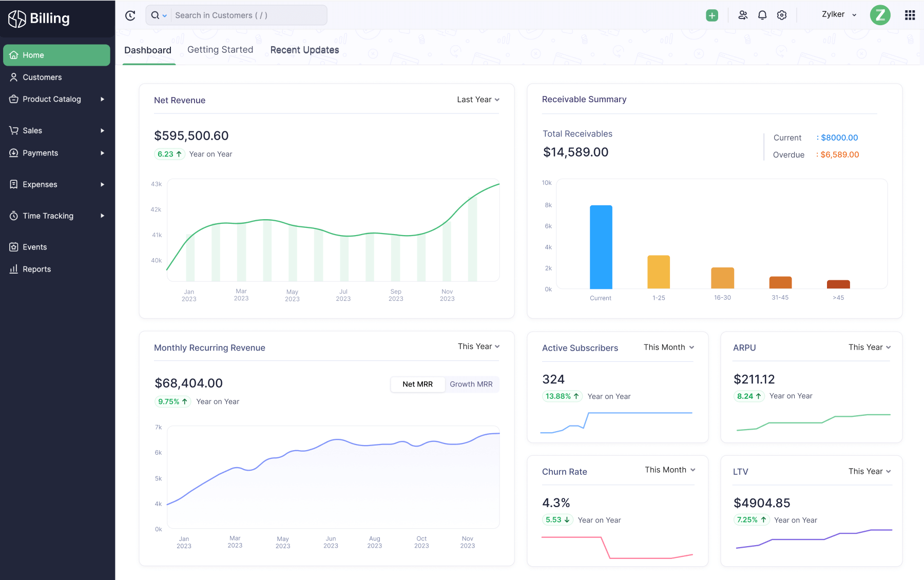924x580 pixels.
Task: Open the apps grid icon
Action: 909,15
